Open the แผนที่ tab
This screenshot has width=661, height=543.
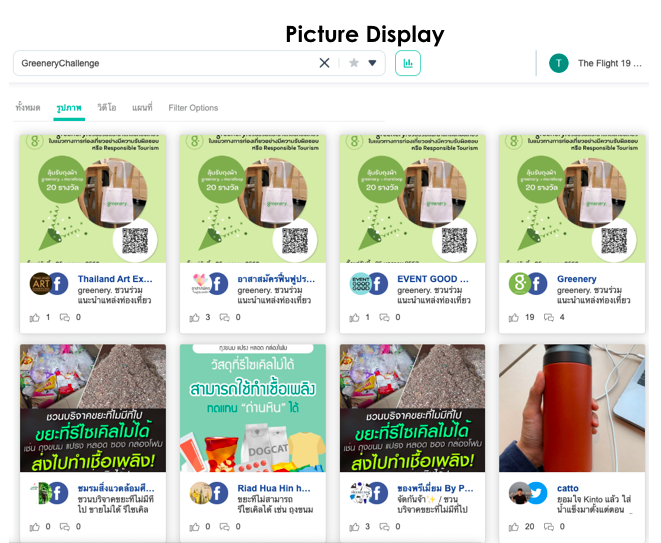click(142, 107)
